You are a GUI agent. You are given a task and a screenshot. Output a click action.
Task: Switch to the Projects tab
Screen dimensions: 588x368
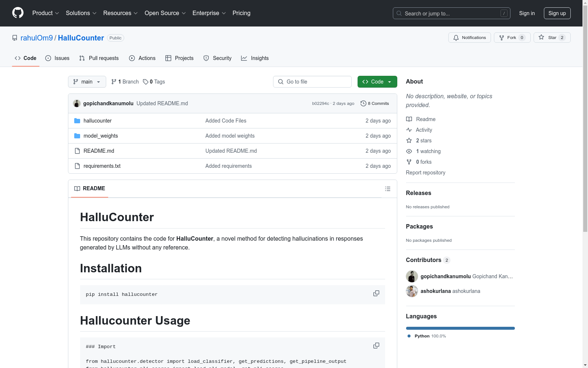179,58
